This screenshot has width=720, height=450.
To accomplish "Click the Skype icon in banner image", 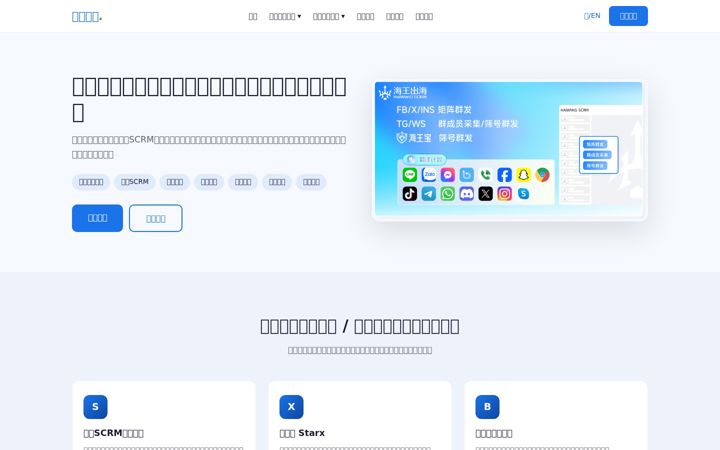I will click(x=523, y=194).
